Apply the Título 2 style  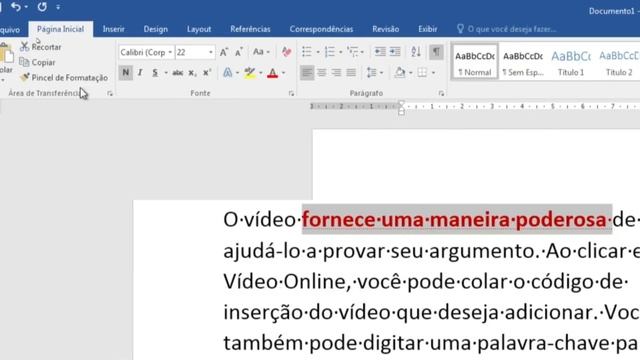(618, 62)
